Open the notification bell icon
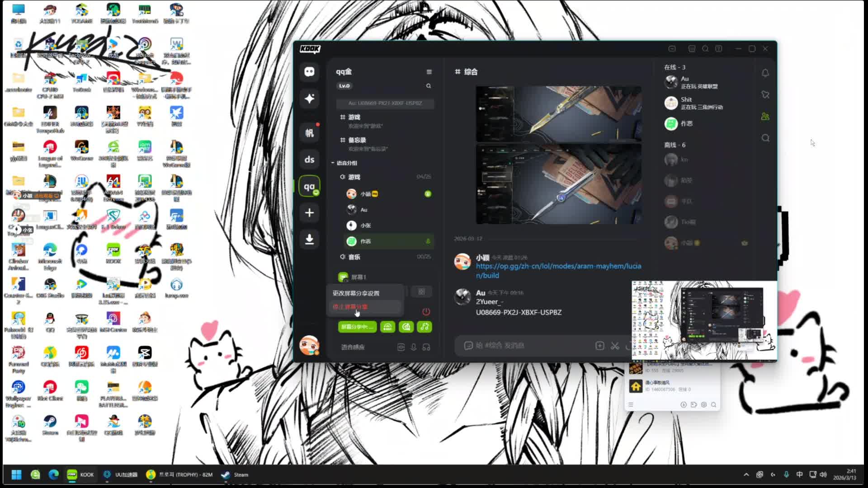This screenshot has width=868, height=488. point(765,73)
